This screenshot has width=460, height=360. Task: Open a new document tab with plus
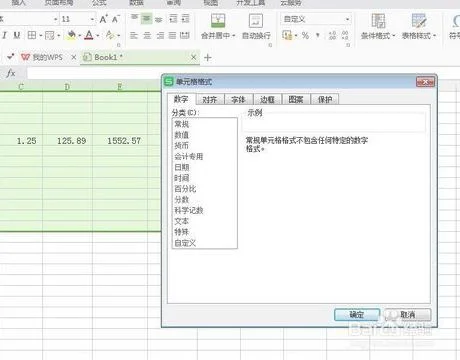point(208,58)
